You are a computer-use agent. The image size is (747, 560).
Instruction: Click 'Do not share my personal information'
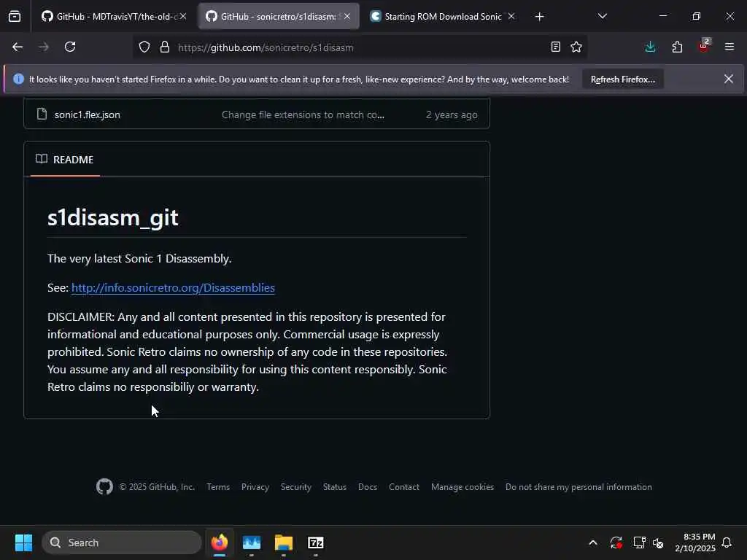[x=578, y=487]
